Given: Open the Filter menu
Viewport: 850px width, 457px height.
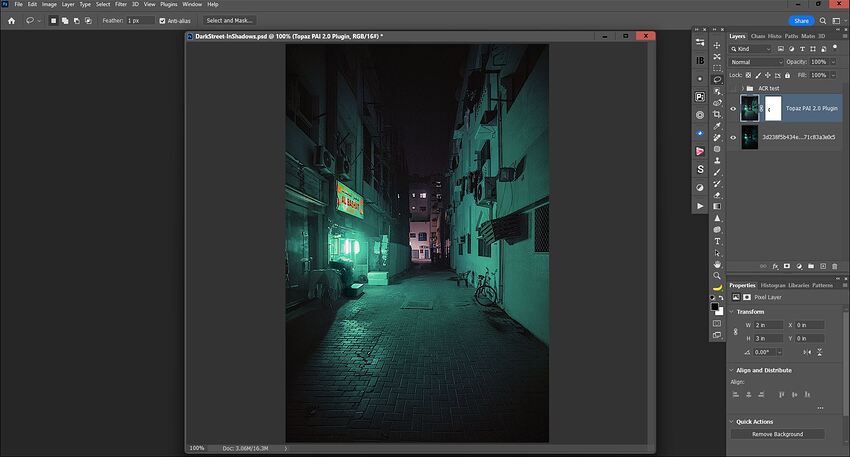Looking at the screenshot, I should pos(120,4).
